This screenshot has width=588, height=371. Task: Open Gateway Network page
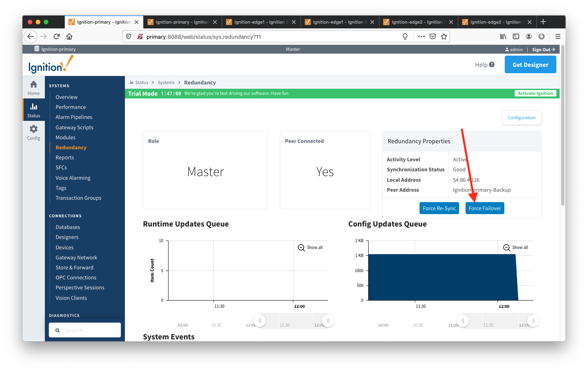(x=76, y=257)
